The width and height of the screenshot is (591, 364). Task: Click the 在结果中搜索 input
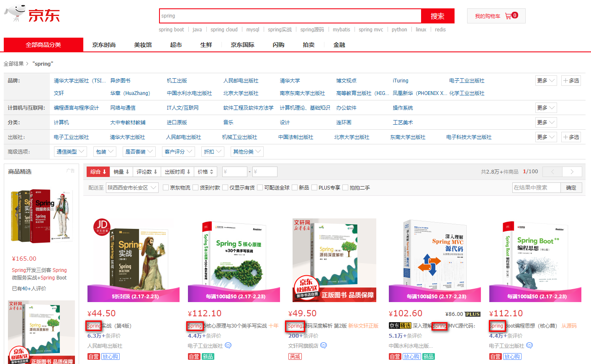536,187
